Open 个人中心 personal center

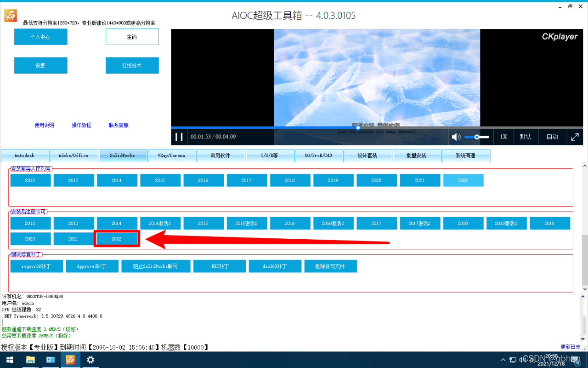(40, 37)
